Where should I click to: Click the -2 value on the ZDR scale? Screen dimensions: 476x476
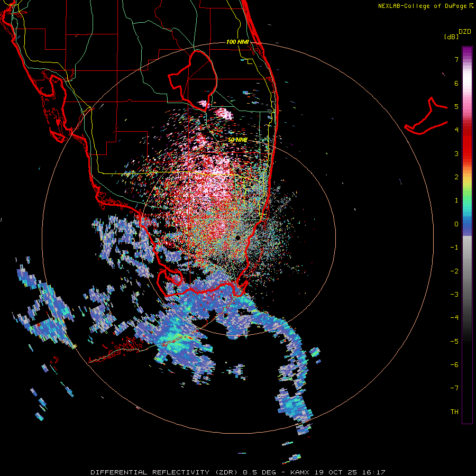point(454,271)
